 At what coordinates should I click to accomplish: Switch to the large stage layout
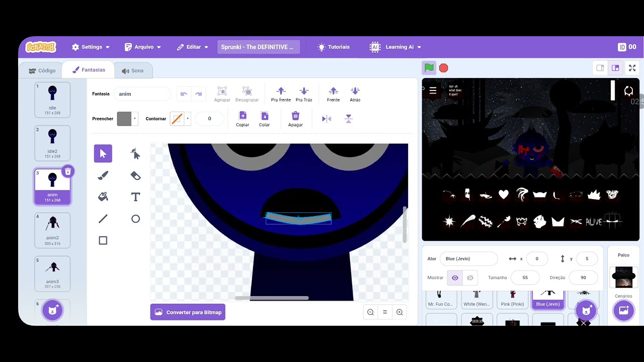click(615, 68)
